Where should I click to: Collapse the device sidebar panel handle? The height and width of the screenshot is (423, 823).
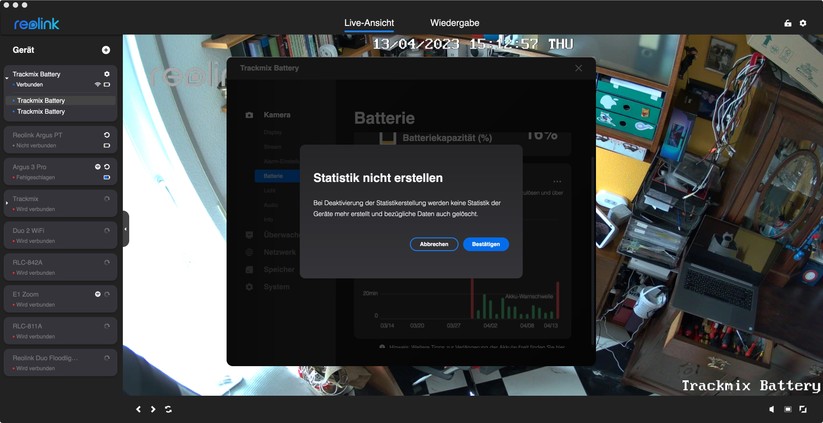[x=125, y=229]
